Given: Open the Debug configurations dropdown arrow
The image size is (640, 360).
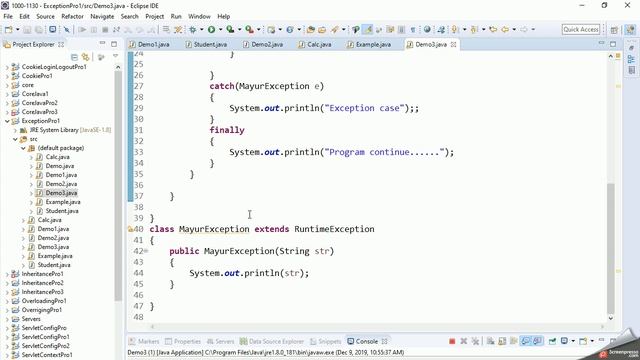Looking at the screenshot, I should pos(202,29).
